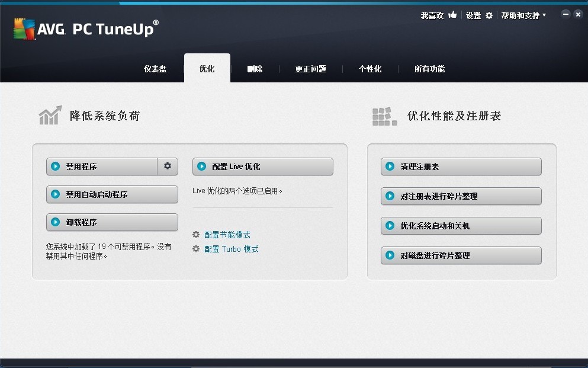588x368 pixels.
Task: Select the 优化 tab
Action: [207, 68]
